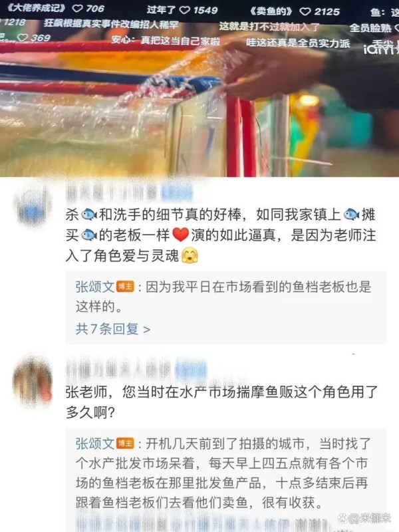Click the blurred username of the first commenter

click(x=129, y=193)
